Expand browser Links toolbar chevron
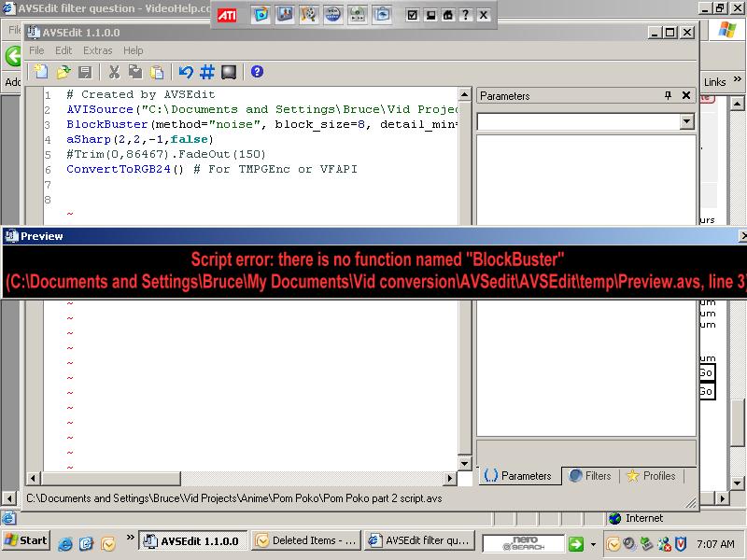This screenshot has height=560, width=747. [738, 79]
